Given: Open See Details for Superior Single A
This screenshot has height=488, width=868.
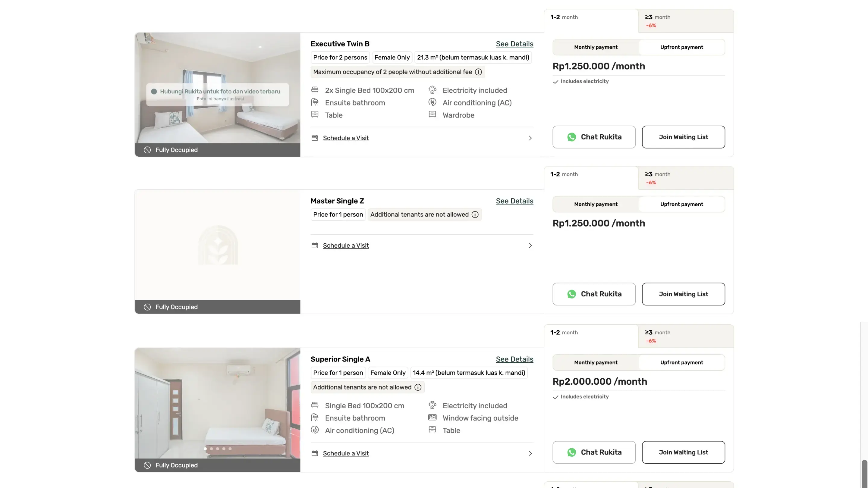Looking at the screenshot, I should click(x=514, y=359).
